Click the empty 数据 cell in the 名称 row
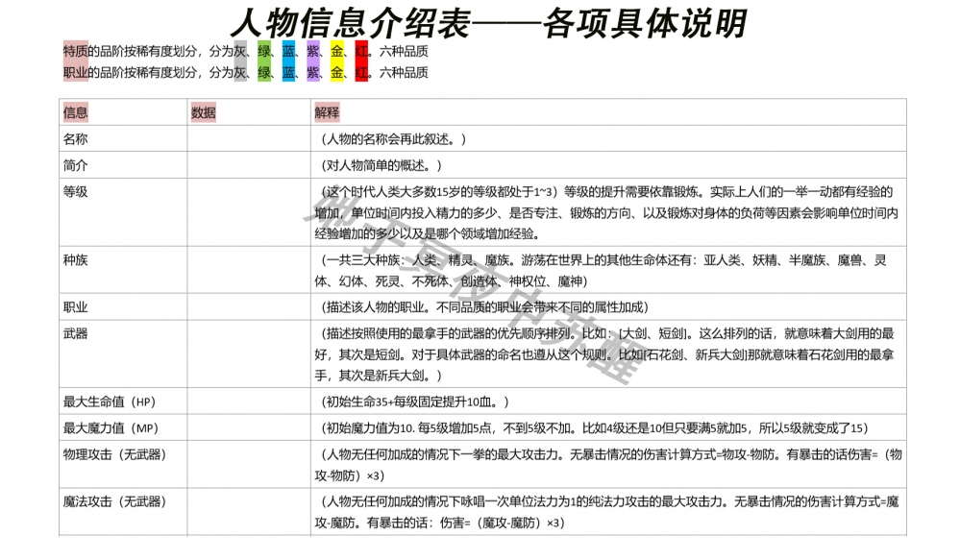The image size is (960, 560). pyautogui.click(x=248, y=139)
